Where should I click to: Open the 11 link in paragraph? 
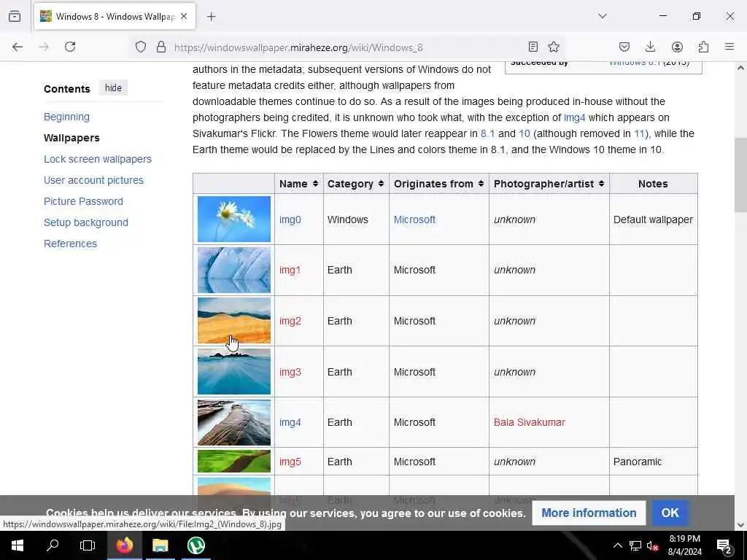639,134
